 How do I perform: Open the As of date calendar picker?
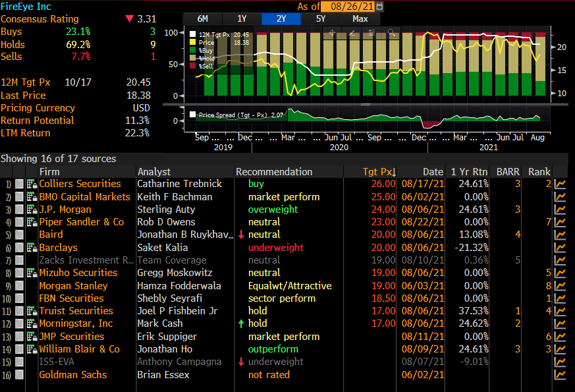click(379, 6)
